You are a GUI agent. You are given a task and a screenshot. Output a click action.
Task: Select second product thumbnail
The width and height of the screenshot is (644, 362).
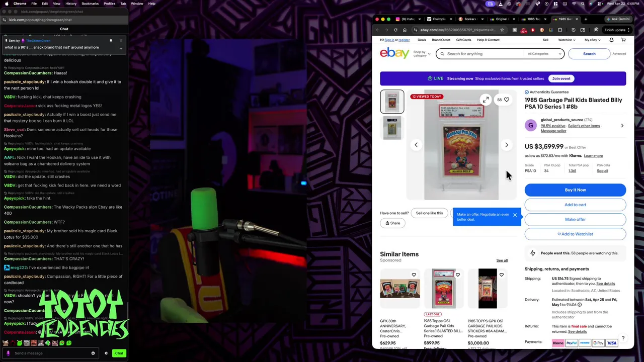click(392, 128)
